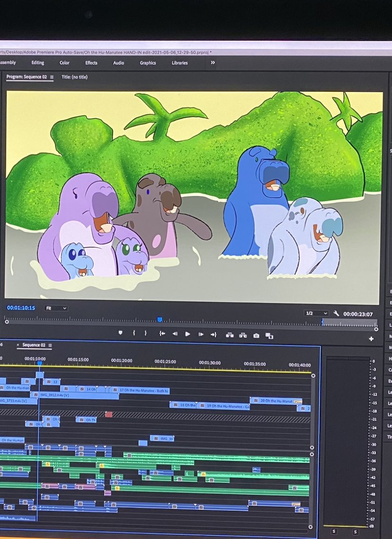Select clip 18 Oh the on timeline
This screenshot has width=392, height=539.
(x=183, y=405)
